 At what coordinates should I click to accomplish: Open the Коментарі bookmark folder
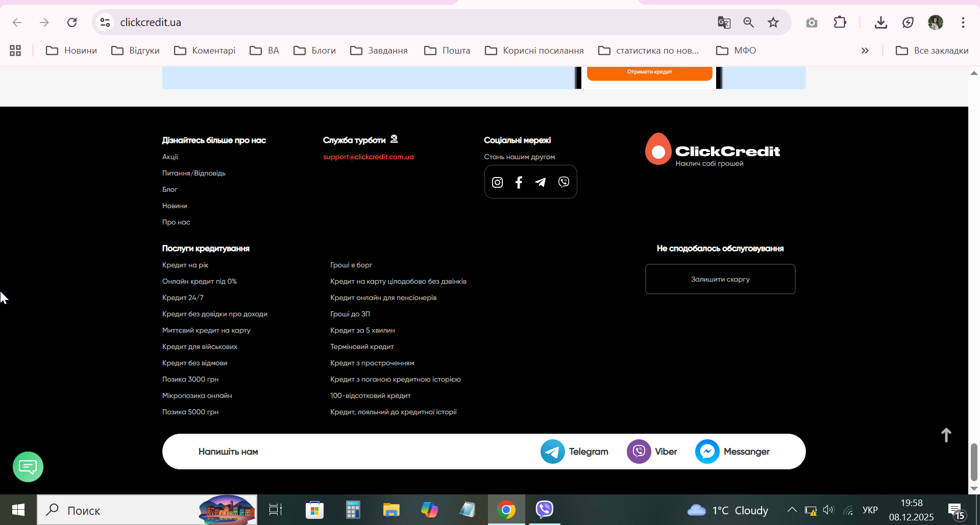point(205,51)
